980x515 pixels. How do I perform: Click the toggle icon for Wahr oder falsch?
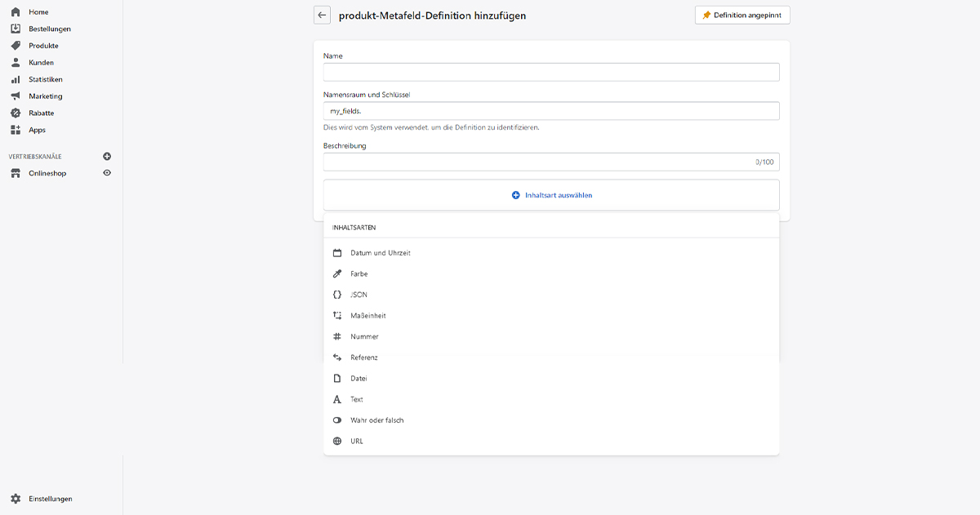(337, 420)
